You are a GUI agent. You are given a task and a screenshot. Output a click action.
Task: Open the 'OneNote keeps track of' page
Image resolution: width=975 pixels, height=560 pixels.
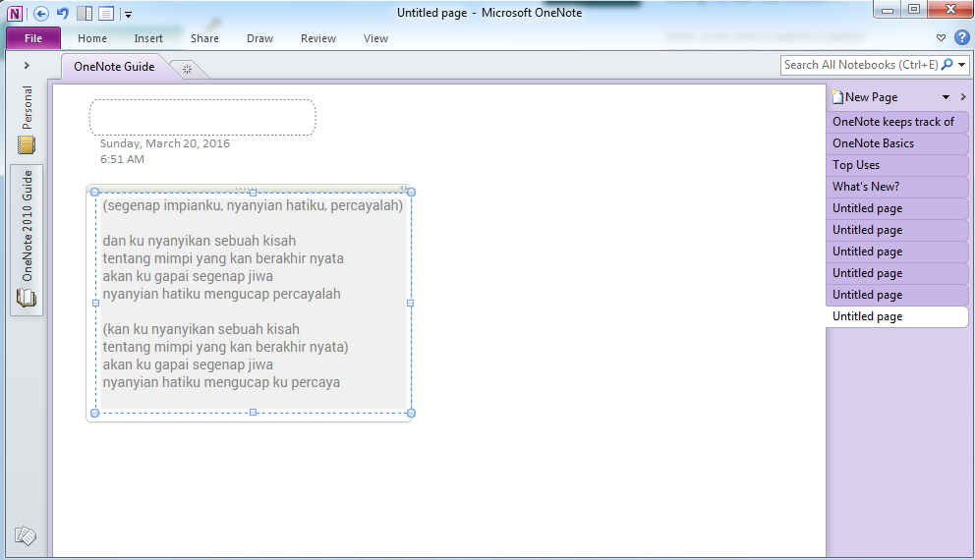coord(896,122)
